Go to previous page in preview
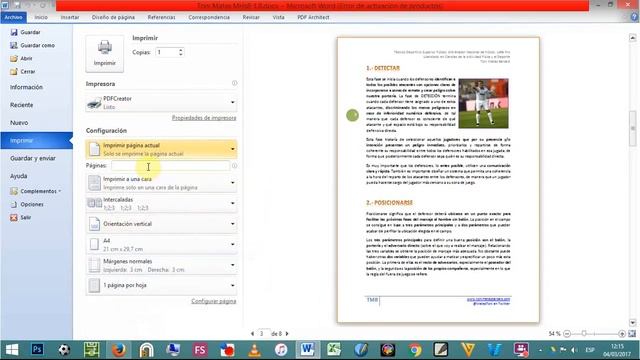Viewport: 640px width, 360px height. (x=252, y=333)
